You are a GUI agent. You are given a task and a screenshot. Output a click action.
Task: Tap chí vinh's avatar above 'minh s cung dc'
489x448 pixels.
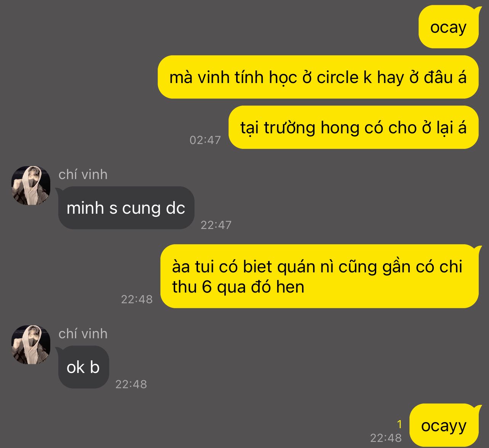(x=31, y=186)
